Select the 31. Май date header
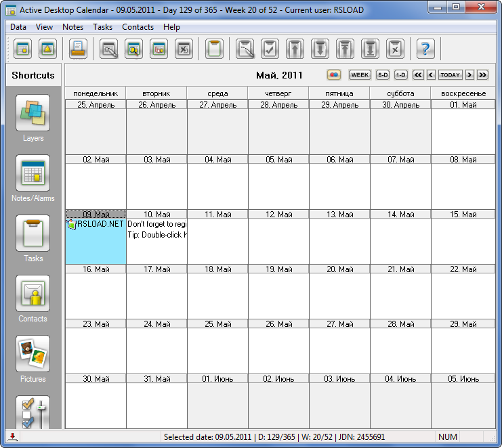This screenshot has height=448, width=502. [x=157, y=379]
